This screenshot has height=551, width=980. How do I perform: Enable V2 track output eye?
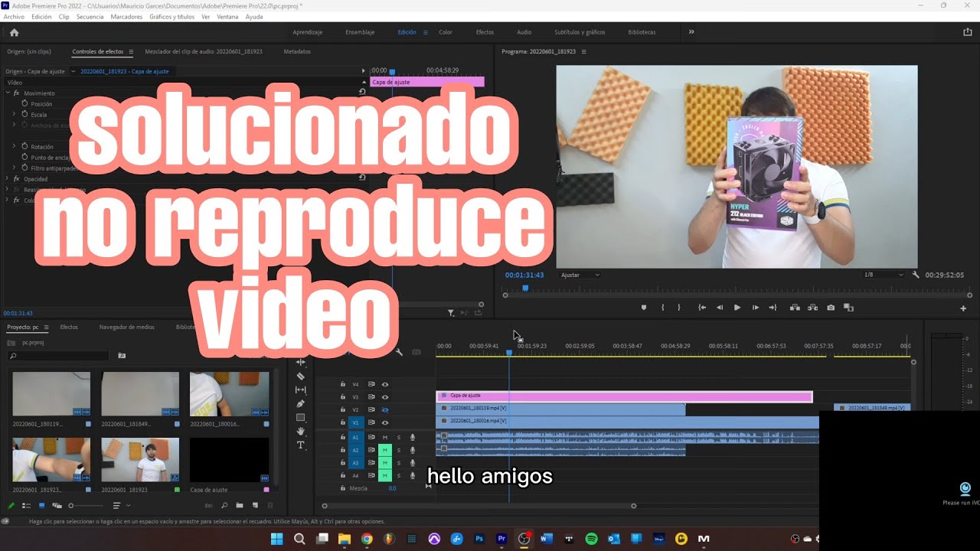tap(385, 409)
